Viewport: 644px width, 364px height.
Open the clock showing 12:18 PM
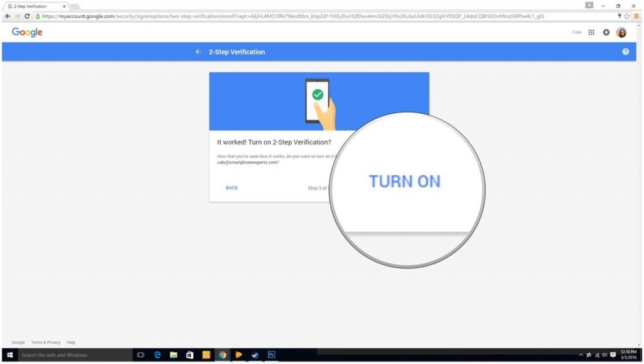[x=628, y=355]
